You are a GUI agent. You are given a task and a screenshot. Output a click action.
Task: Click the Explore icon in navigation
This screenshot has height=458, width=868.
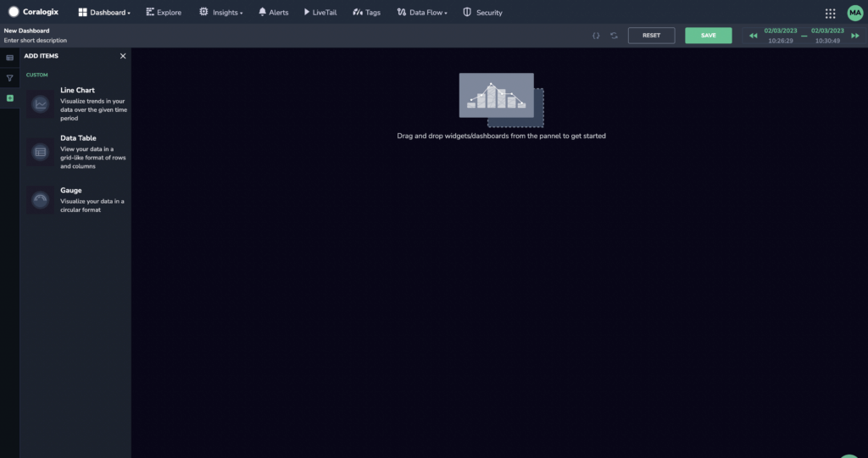pyautogui.click(x=150, y=12)
